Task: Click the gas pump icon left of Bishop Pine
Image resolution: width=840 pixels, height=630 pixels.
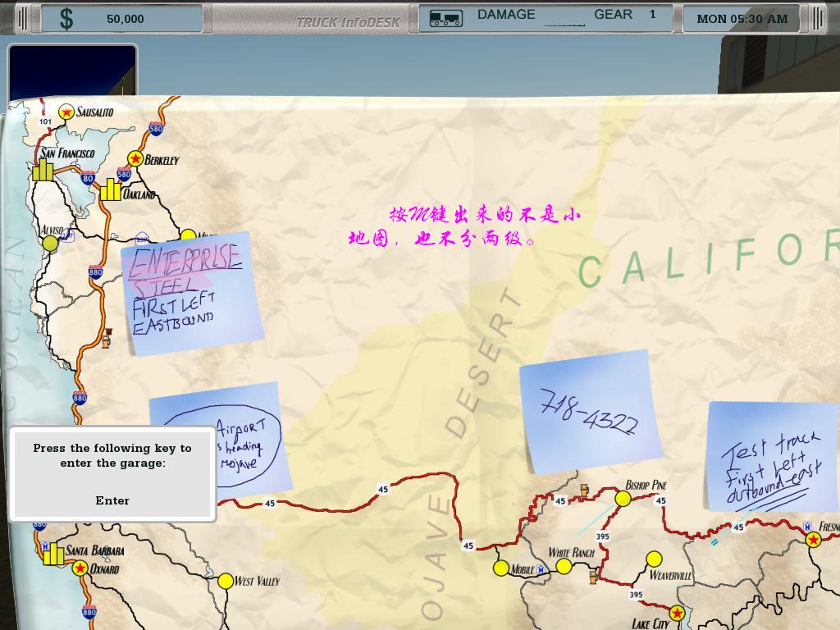Action: (584, 491)
